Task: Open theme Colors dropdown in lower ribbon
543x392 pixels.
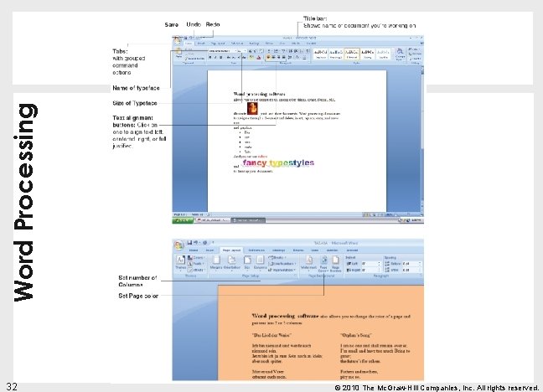Action: [196, 258]
